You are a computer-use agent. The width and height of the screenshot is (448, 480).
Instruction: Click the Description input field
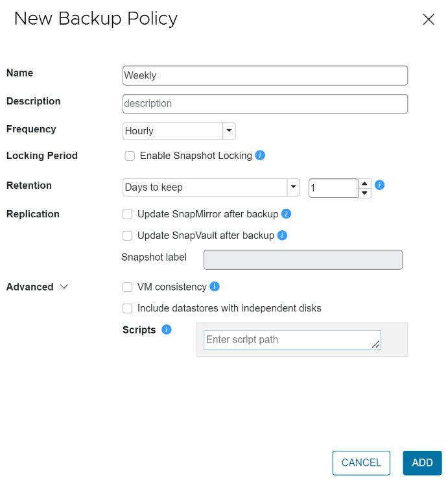coord(265,104)
